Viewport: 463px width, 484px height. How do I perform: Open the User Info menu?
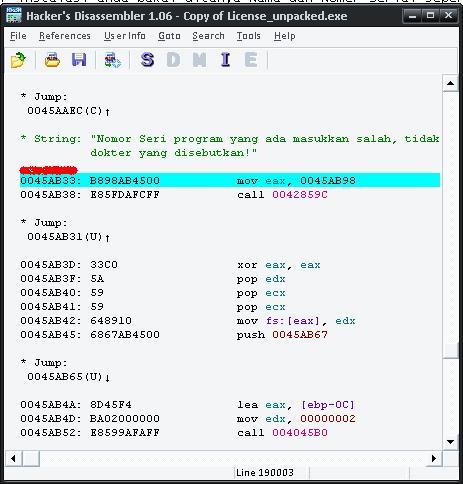tap(125, 36)
